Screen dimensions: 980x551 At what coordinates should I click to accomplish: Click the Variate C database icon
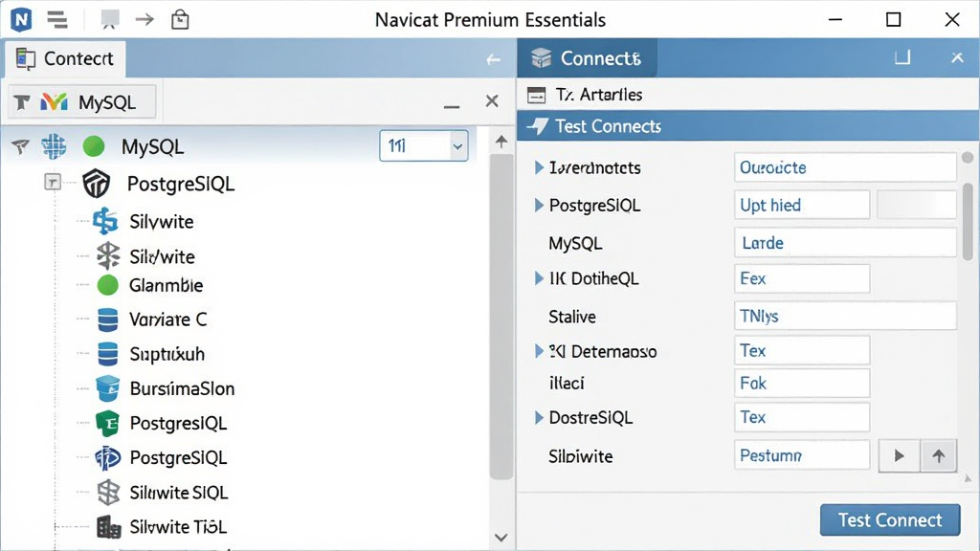pos(107,320)
